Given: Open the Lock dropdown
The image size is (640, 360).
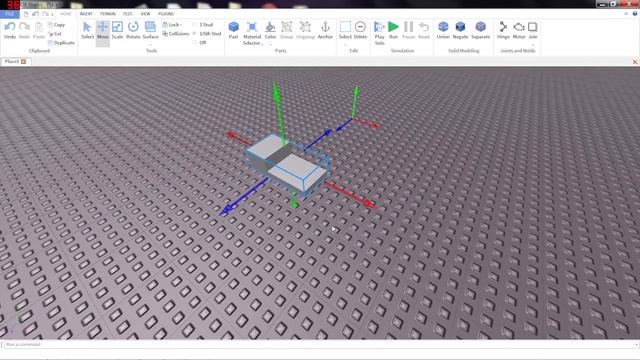Looking at the screenshot, I should pyautogui.click(x=172, y=25).
